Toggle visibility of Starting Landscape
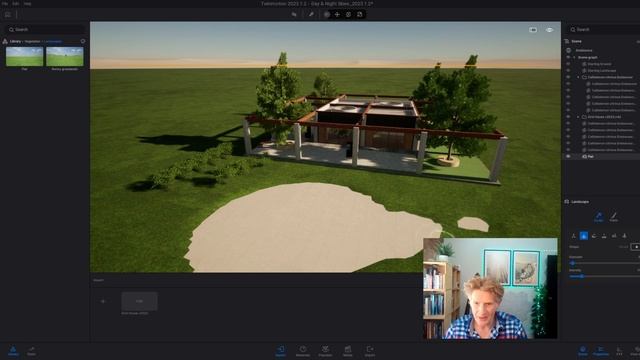Image resolution: width=640 pixels, height=360 pixels. click(568, 71)
